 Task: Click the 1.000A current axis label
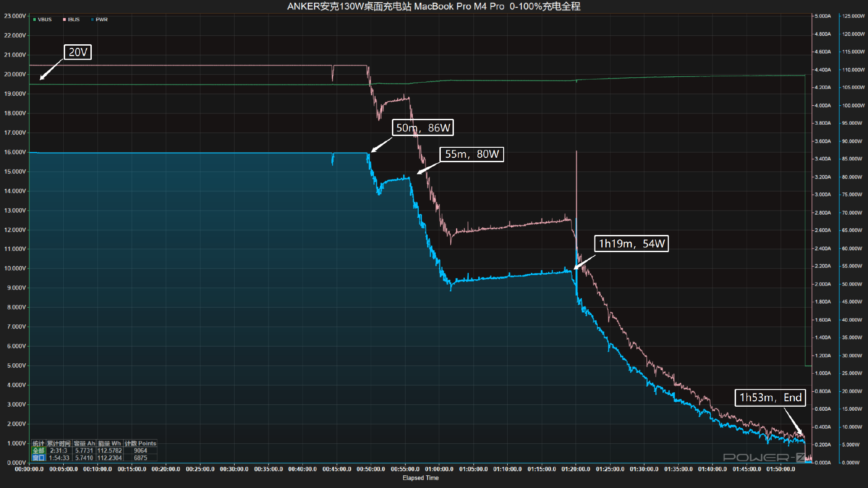[x=823, y=373]
